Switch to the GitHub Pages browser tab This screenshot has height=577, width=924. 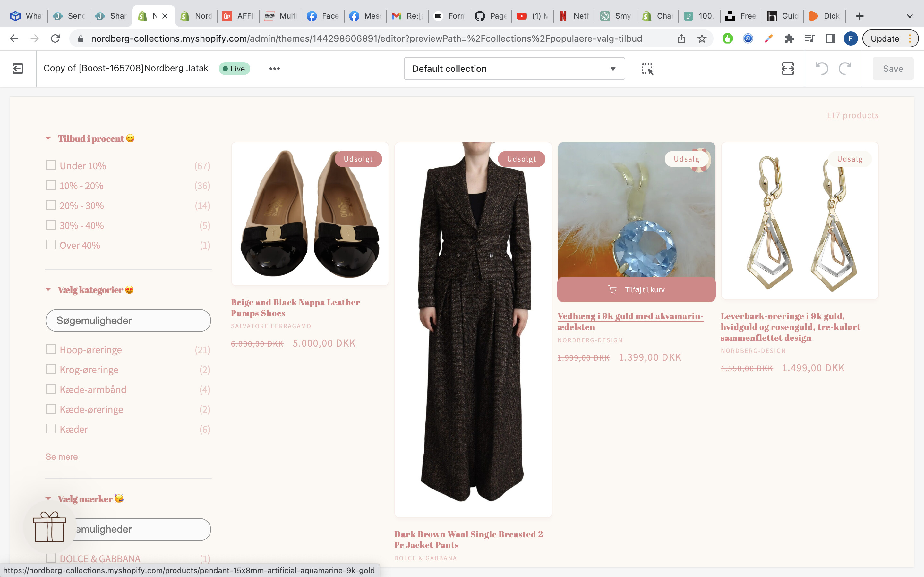[x=491, y=16]
